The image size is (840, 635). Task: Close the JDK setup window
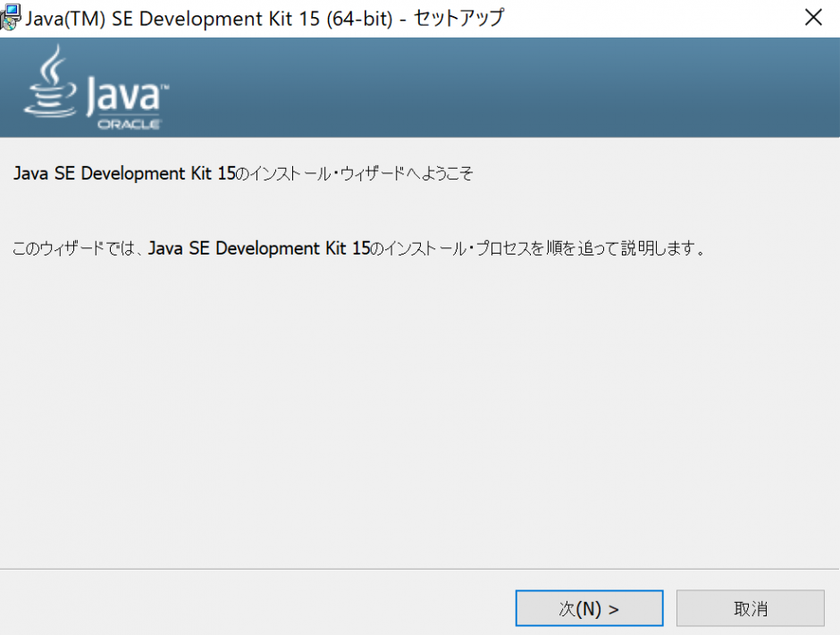coord(813,17)
